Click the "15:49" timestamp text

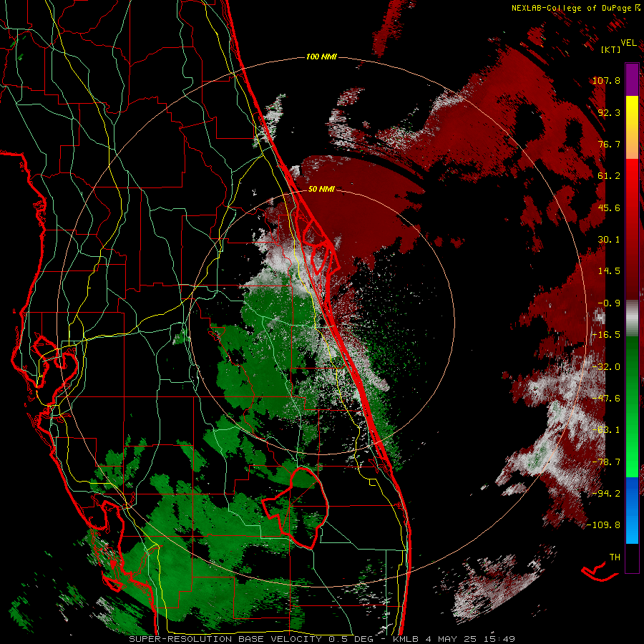(499, 639)
